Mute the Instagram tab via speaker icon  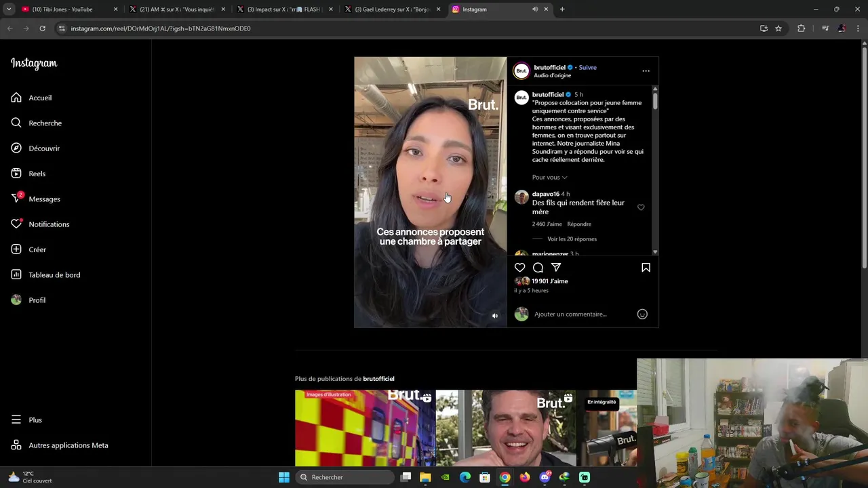click(535, 9)
